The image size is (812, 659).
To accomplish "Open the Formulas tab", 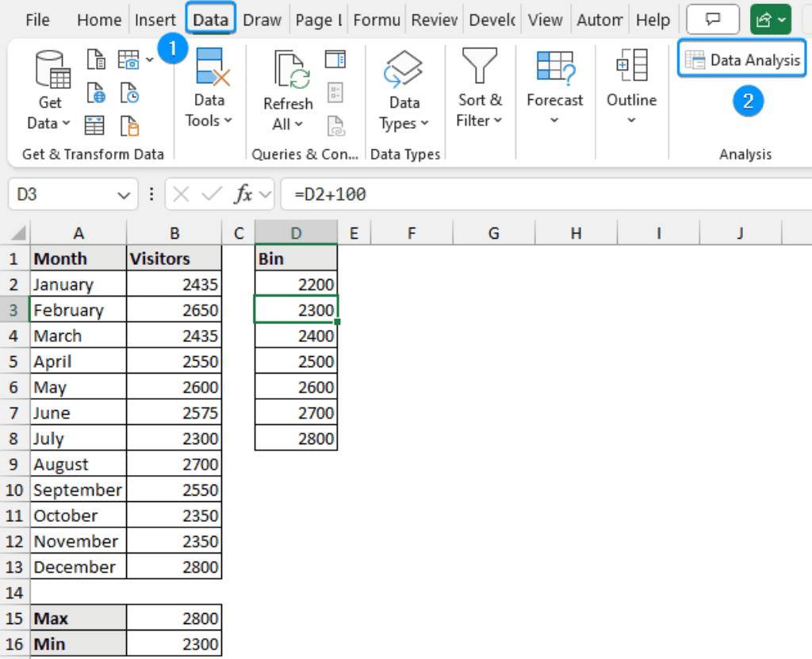I will (376, 19).
